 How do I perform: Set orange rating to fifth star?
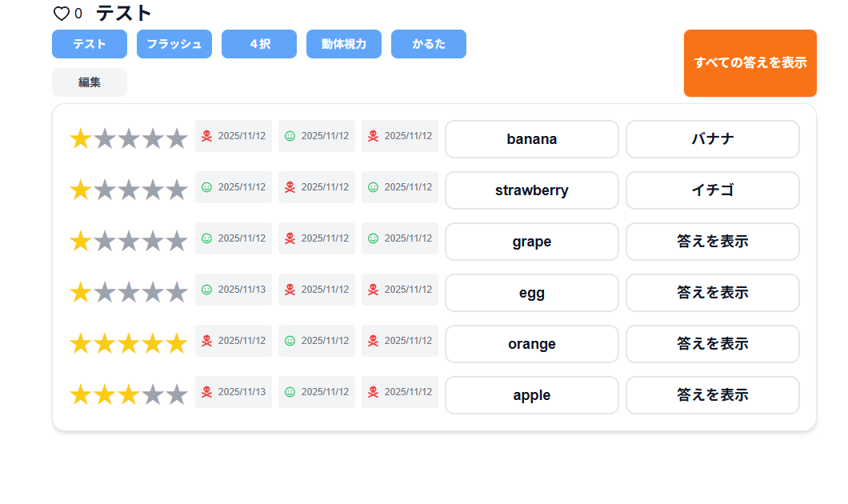click(x=177, y=344)
